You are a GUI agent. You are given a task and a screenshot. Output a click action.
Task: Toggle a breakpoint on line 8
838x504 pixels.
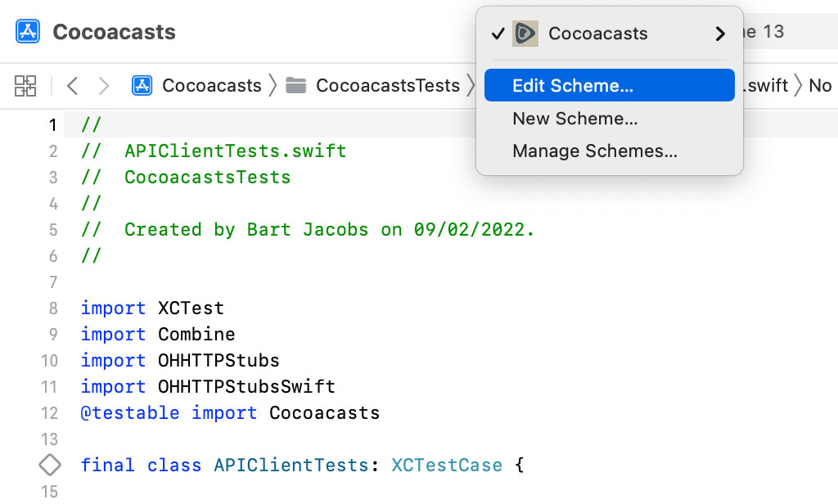(x=52, y=308)
